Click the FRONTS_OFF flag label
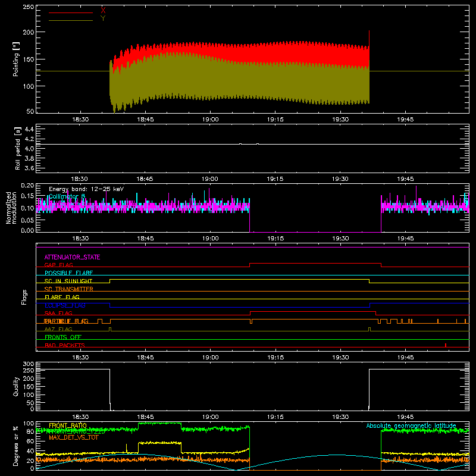Screen dimensions: 476x476 point(63,337)
